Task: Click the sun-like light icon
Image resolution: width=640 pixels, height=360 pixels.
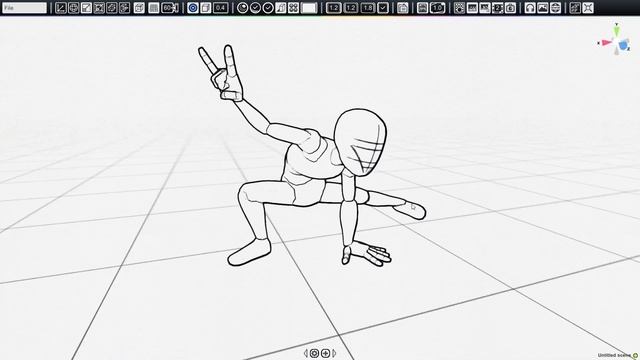Action: point(459,8)
